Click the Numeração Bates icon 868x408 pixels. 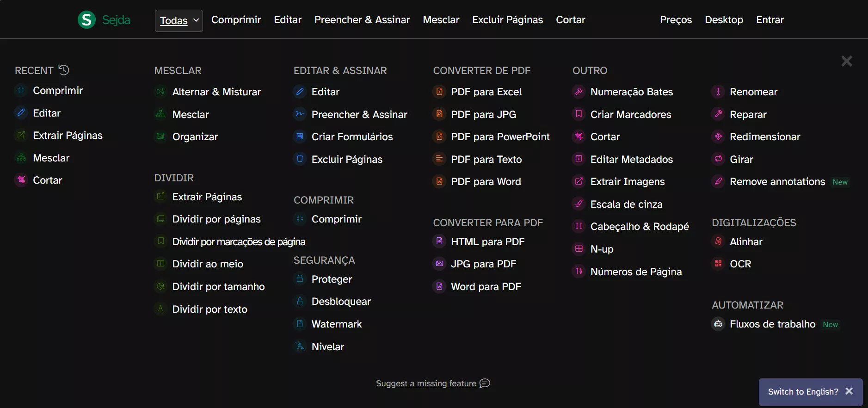(x=579, y=92)
